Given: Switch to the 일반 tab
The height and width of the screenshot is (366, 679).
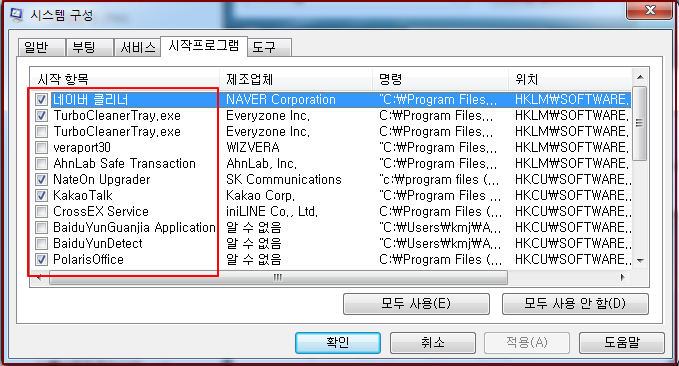Looking at the screenshot, I should pyautogui.click(x=42, y=47).
